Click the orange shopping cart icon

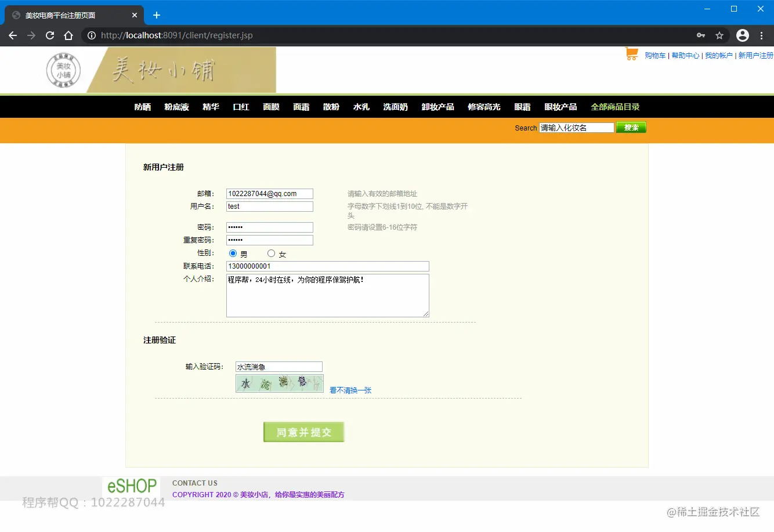click(x=632, y=54)
